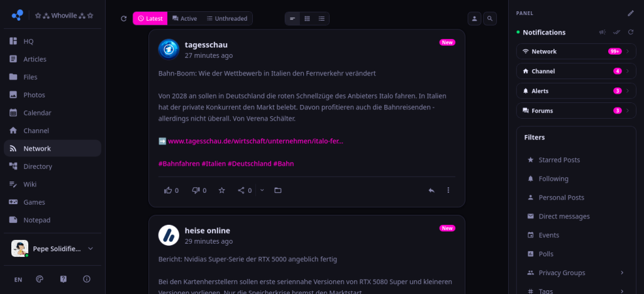Filter by Starred Posts

pos(576,160)
